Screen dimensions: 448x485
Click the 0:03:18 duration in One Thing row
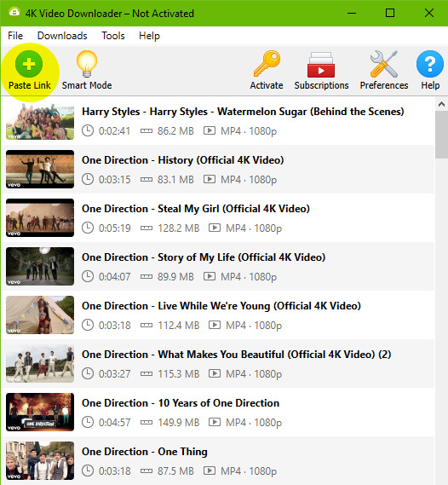point(115,471)
